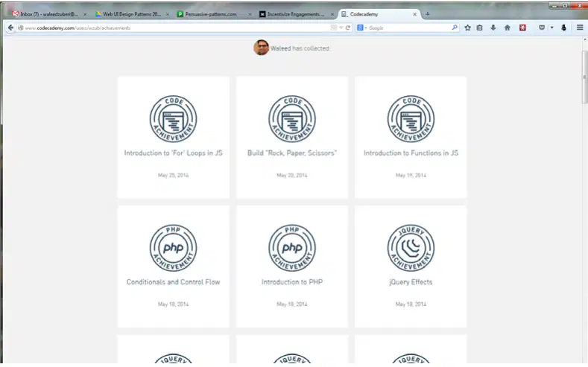Image resolution: width=588 pixels, height=367 pixels.
Task: Click the 'Waleed has collected' text
Action: click(300, 48)
